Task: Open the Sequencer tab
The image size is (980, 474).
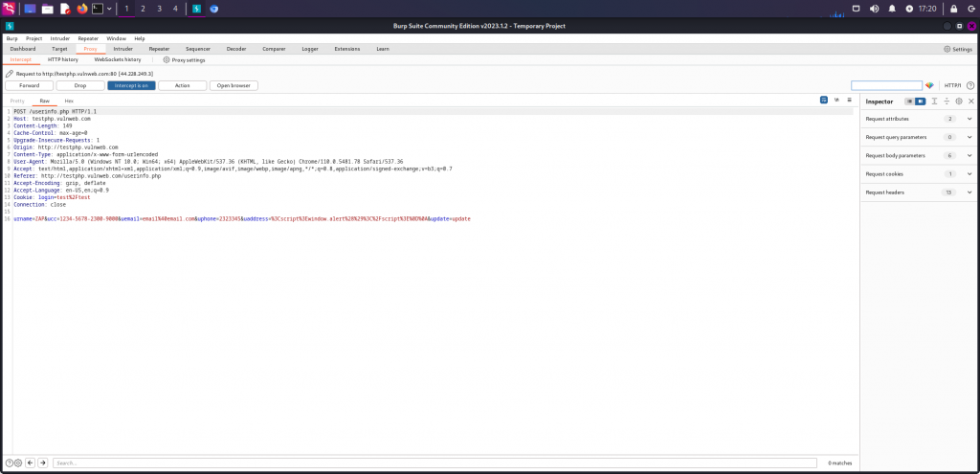Action: 198,49
